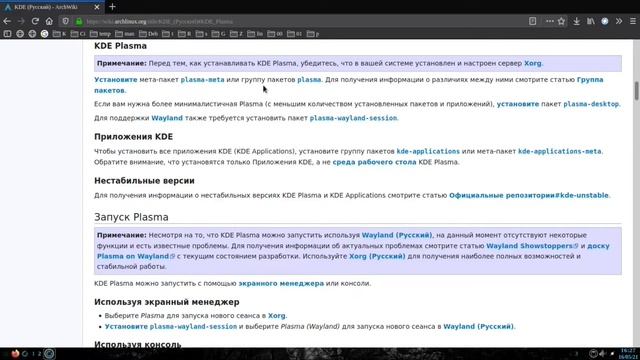Screen dimensions: 640x360
Task: Open the plasma-wayland-session package link
Action: point(353,118)
